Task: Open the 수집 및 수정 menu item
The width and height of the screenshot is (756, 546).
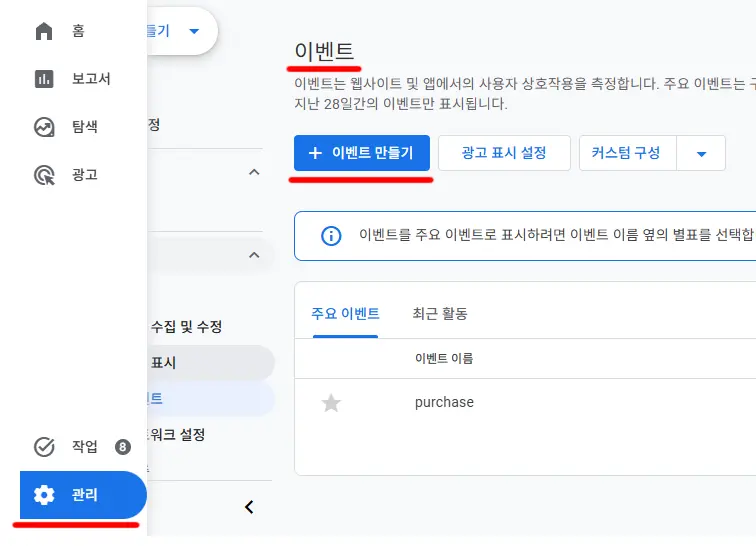Action: [x=187, y=327]
